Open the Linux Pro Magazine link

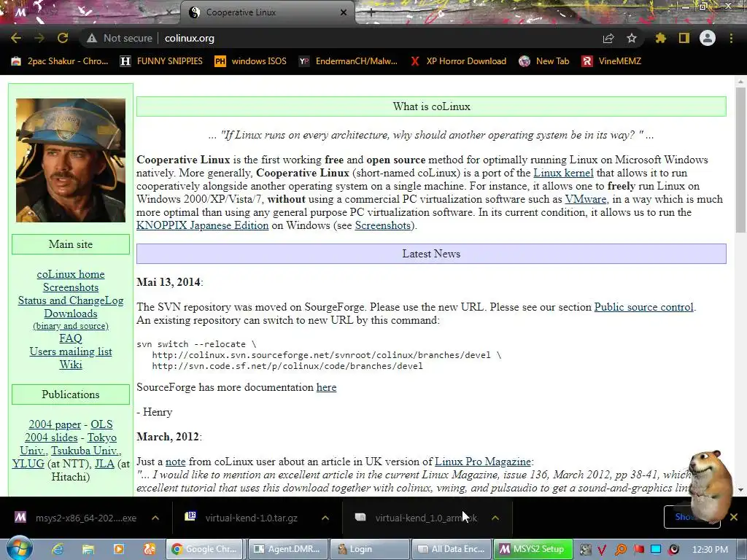tap(483, 462)
